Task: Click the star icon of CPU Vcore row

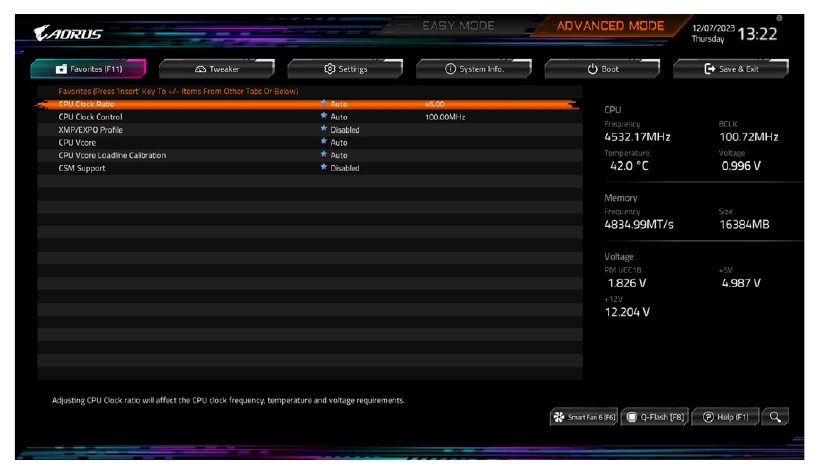Action: pos(324,141)
